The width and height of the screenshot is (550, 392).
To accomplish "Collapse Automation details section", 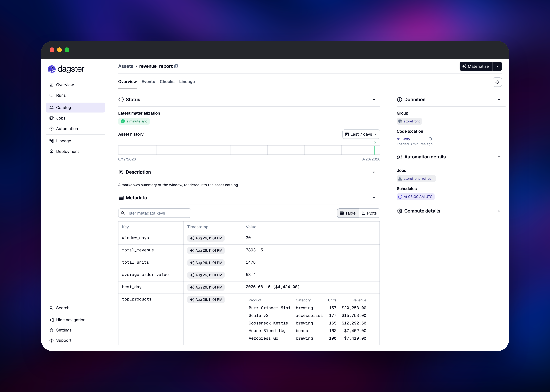I will [x=499, y=157].
